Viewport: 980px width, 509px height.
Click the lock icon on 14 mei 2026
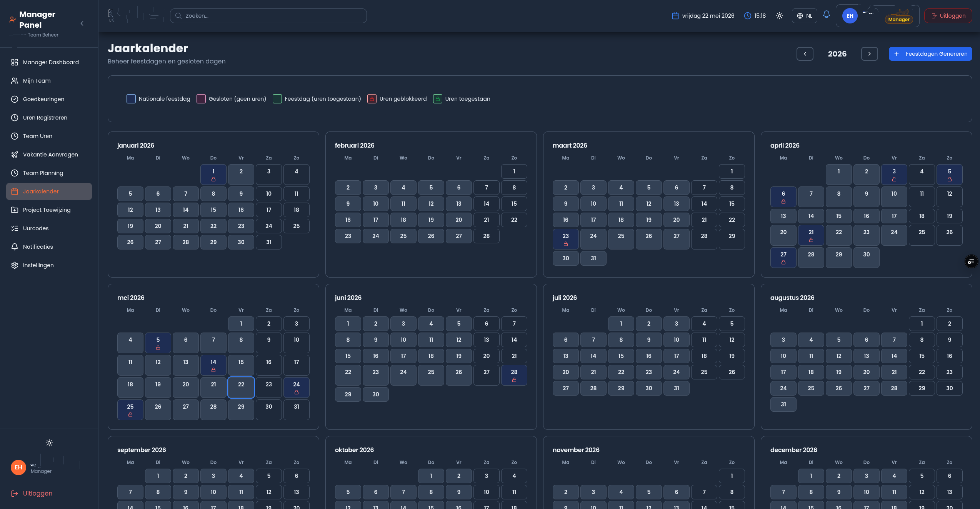(x=213, y=370)
